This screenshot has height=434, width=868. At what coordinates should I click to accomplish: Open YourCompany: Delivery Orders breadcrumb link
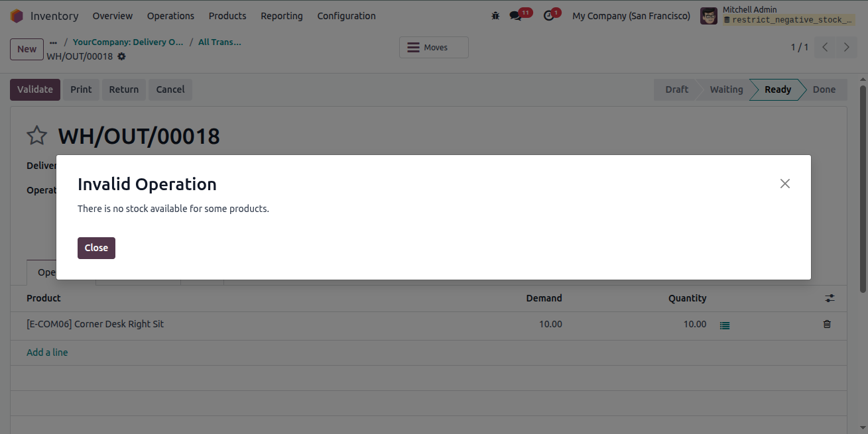[128, 42]
